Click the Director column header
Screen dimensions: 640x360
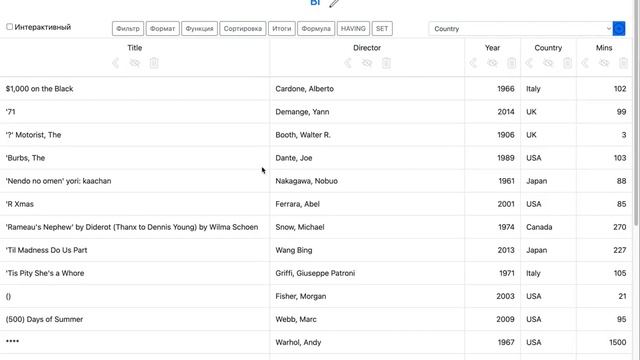pos(367,48)
